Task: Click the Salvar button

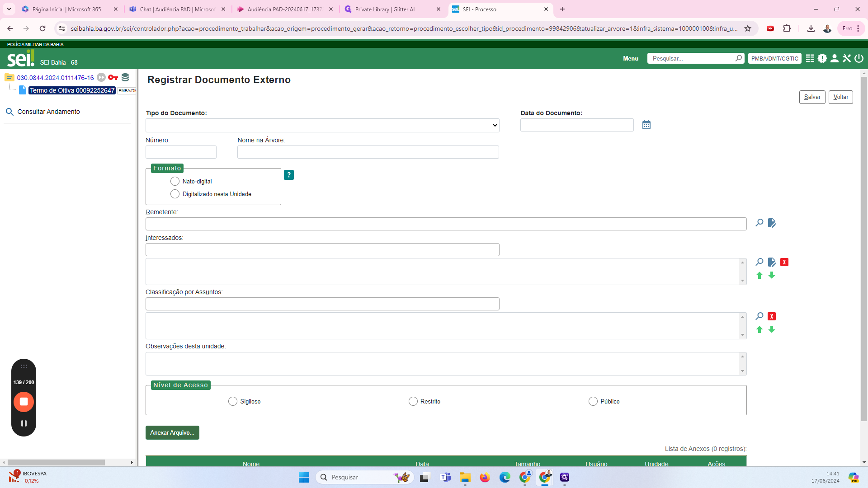Action: tap(812, 97)
